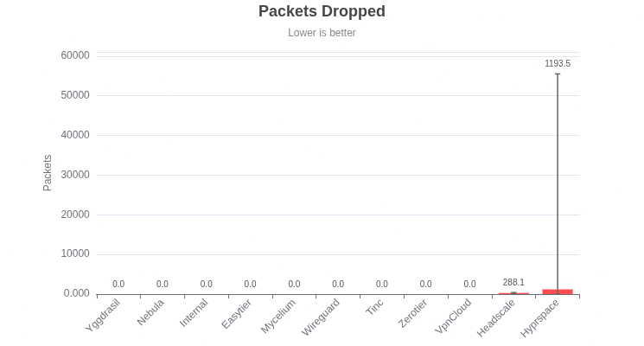Click the Tinc x-axis label
Image resolution: width=644 pixels, height=346 pixels.
pyautogui.click(x=374, y=307)
